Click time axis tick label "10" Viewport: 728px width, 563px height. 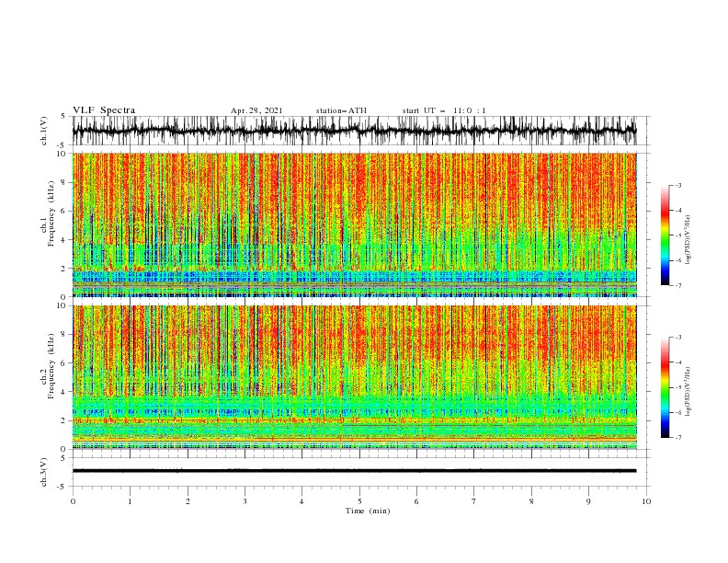pyautogui.click(x=646, y=501)
